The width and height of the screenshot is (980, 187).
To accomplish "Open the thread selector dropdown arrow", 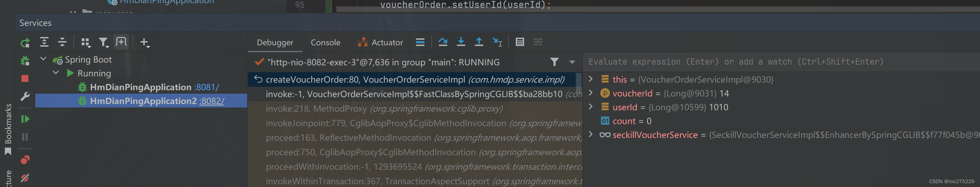I will pos(572,62).
